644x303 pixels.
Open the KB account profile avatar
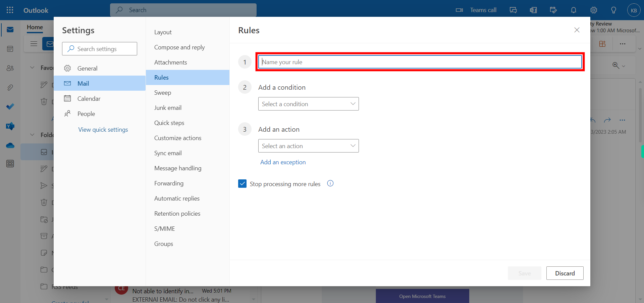click(634, 10)
